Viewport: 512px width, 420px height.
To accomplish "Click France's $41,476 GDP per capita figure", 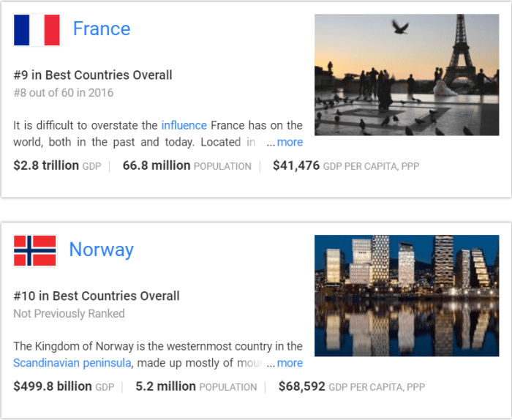I will tap(296, 165).
